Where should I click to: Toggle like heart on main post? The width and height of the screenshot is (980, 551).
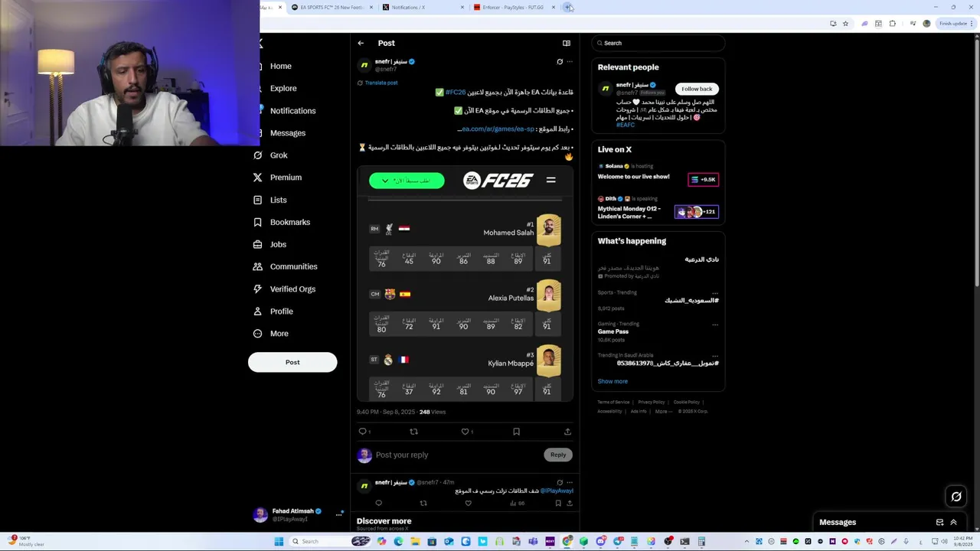[x=465, y=432]
